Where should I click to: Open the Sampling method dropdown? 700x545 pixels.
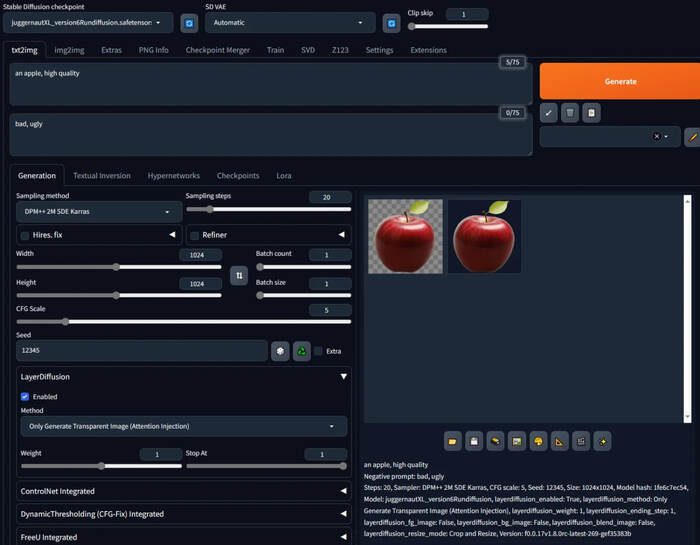pos(99,212)
